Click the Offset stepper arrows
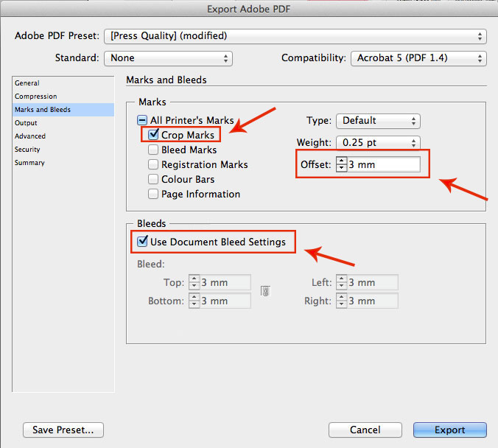The width and height of the screenshot is (498, 448). pos(341,164)
